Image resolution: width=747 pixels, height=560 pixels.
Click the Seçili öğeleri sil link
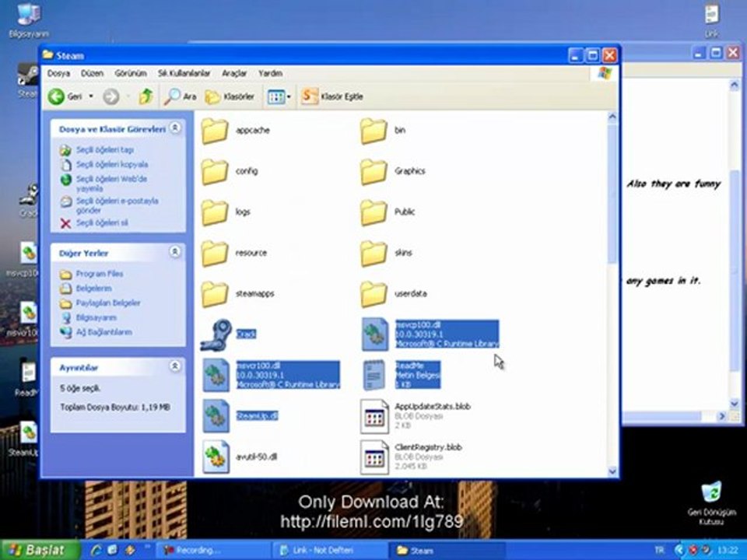pos(101,223)
